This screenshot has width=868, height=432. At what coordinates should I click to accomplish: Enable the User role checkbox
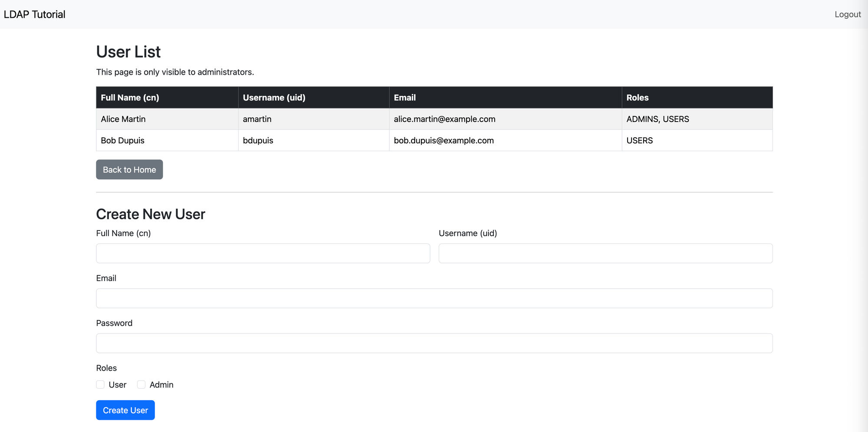click(x=100, y=385)
